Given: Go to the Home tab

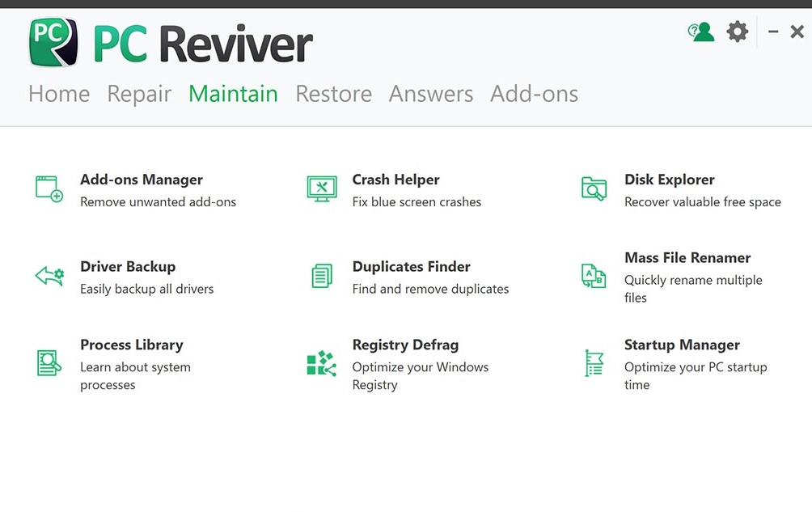Looking at the screenshot, I should [59, 94].
